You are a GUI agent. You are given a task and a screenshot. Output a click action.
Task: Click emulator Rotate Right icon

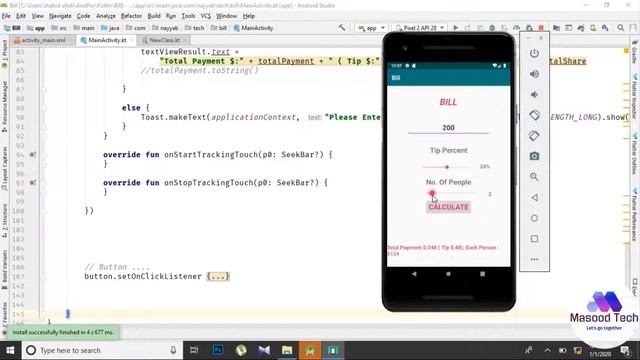[534, 136]
